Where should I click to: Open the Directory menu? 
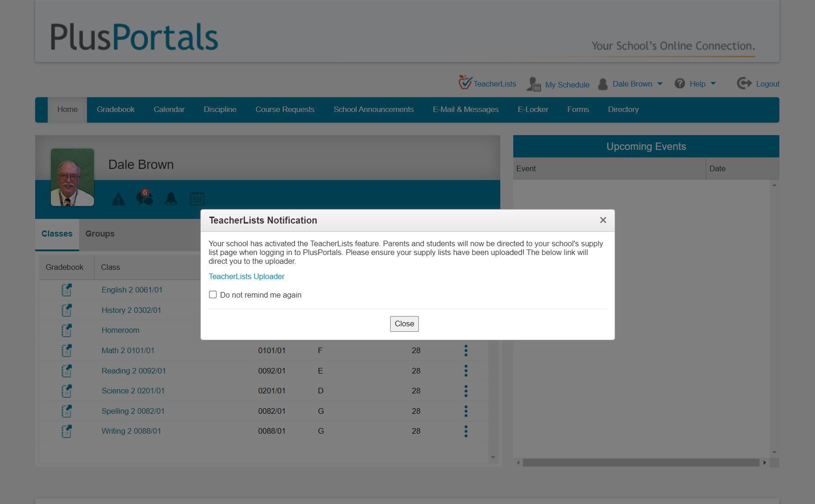pyautogui.click(x=623, y=110)
